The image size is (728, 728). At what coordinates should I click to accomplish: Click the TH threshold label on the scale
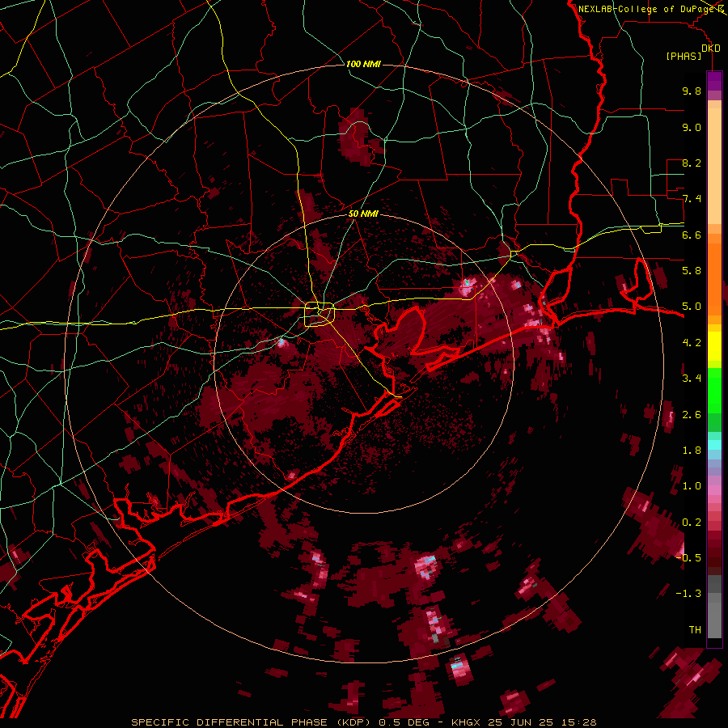point(695,630)
